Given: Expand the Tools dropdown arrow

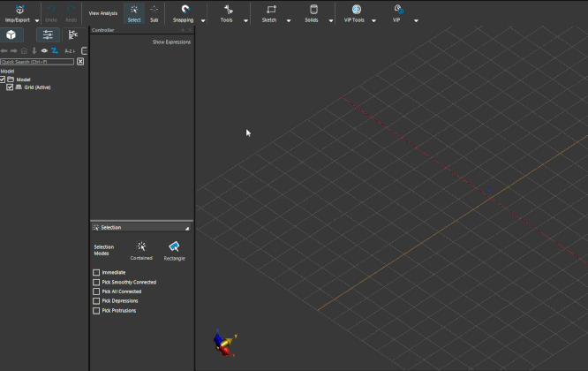Looking at the screenshot, I should (x=245, y=19).
